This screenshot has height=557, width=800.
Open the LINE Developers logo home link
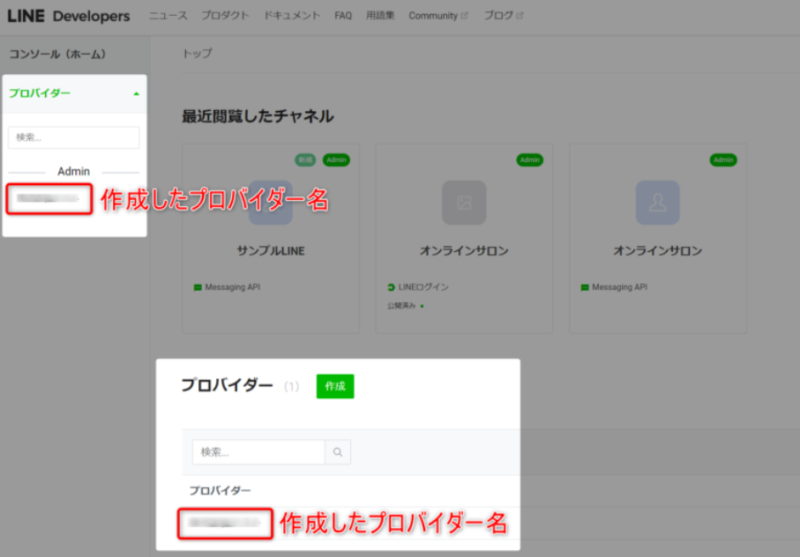(x=68, y=16)
